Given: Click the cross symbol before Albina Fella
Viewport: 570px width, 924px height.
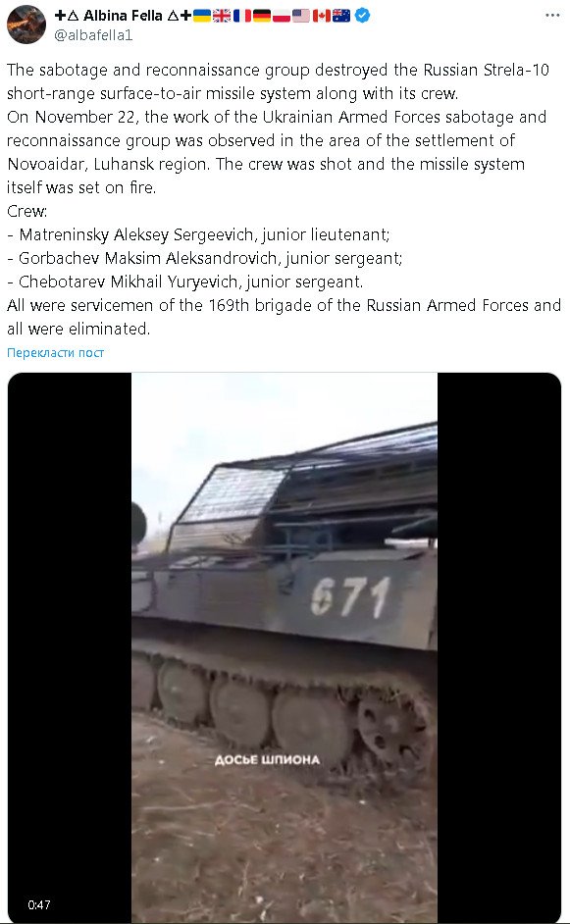Looking at the screenshot, I should point(60,16).
